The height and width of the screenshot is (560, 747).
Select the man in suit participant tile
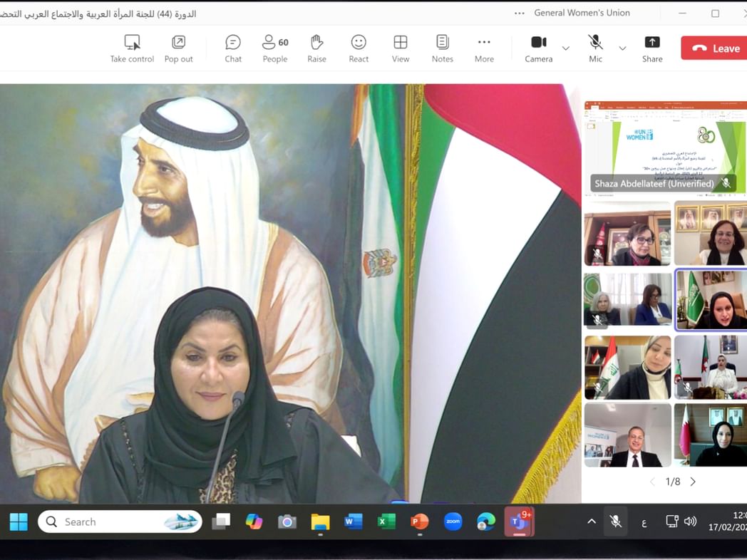pyautogui.click(x=628, y=435)
